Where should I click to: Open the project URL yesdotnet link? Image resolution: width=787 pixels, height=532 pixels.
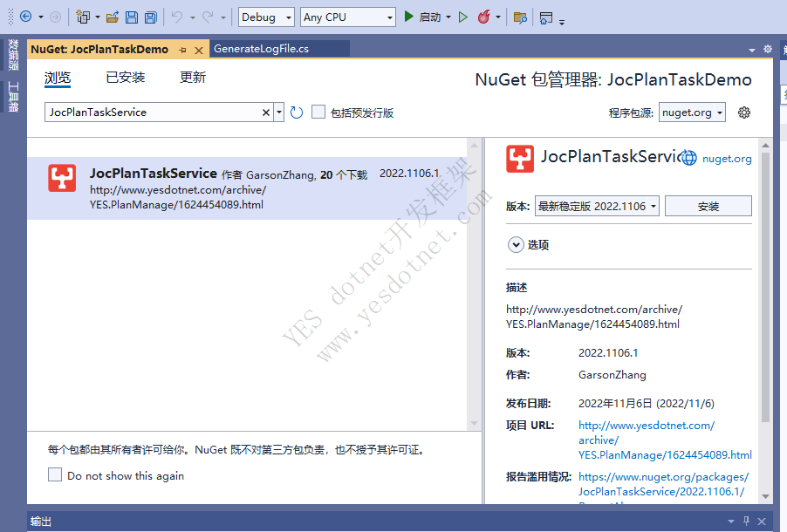(665, 440)
